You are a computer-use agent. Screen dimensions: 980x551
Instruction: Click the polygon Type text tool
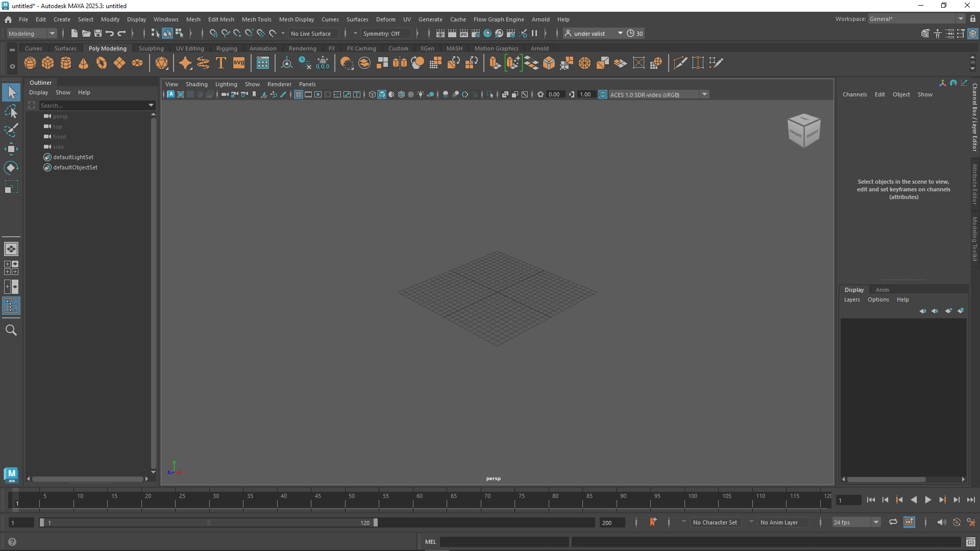click(221, 63)
